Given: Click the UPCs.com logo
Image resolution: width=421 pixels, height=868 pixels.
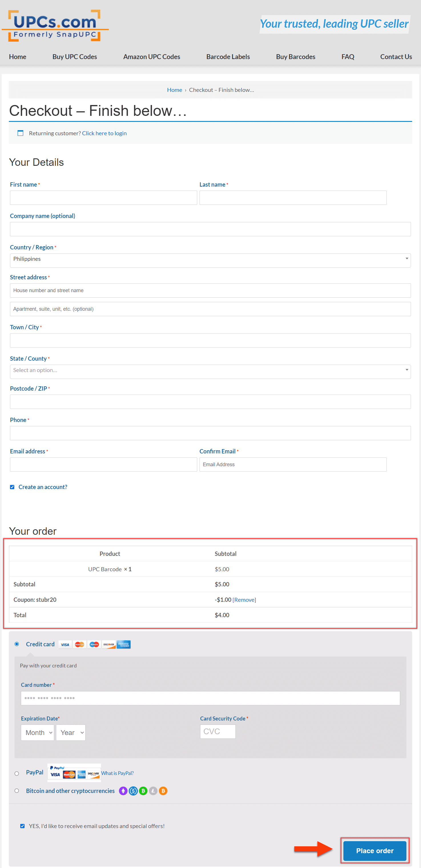Looking at the screenshot, I should click(55, 26).
